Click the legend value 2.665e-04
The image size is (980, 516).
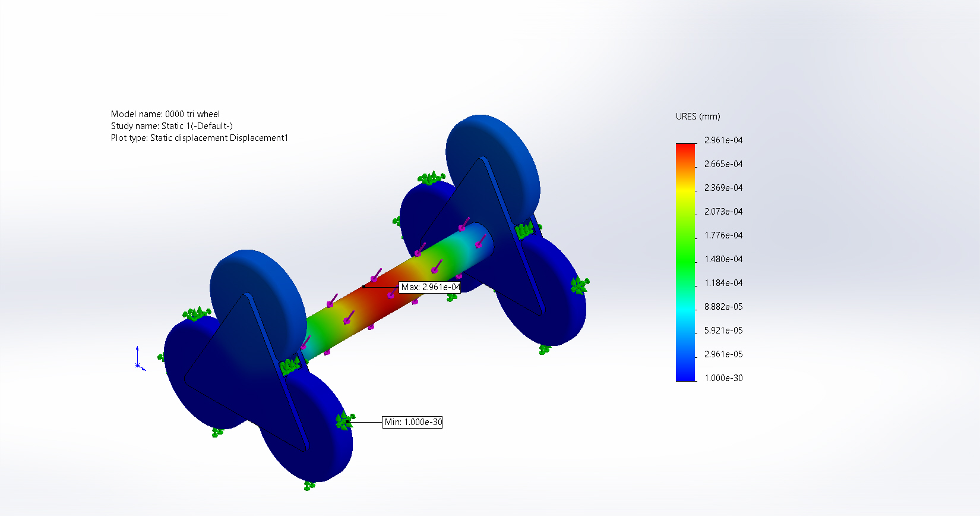click(723, 164)
